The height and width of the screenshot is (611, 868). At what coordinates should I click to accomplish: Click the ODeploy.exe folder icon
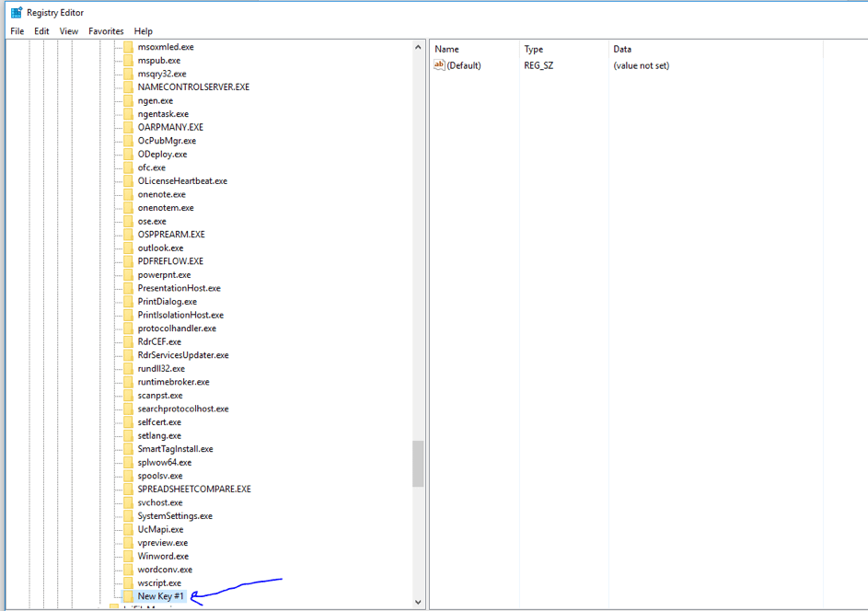tap(129, 154)
